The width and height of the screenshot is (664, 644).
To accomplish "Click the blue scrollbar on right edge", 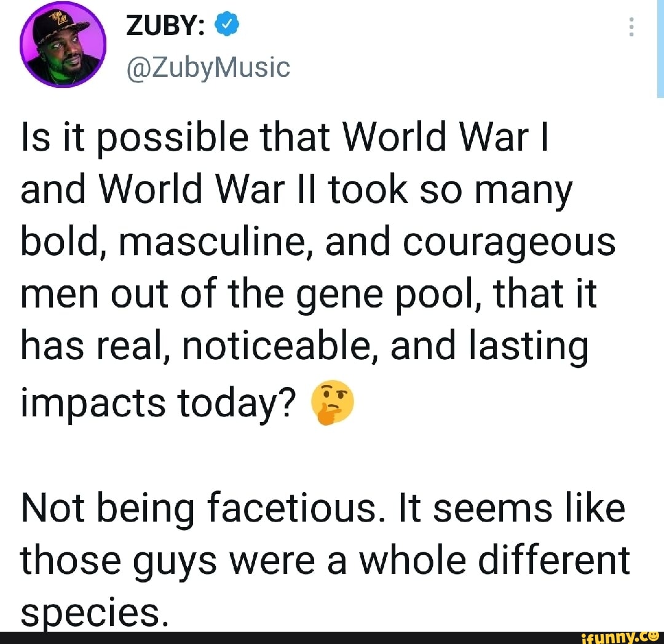I will tap(660, 48).
